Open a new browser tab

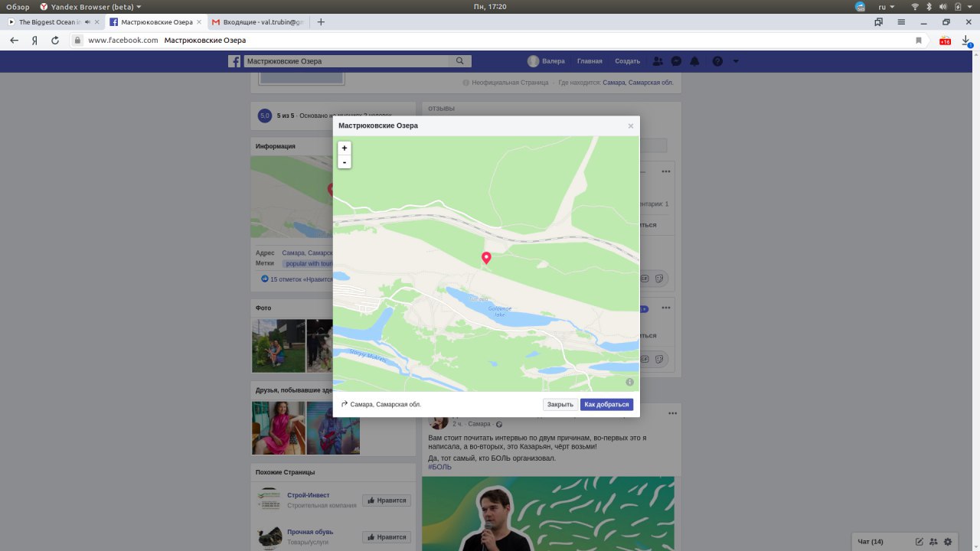tap(321, 22)
